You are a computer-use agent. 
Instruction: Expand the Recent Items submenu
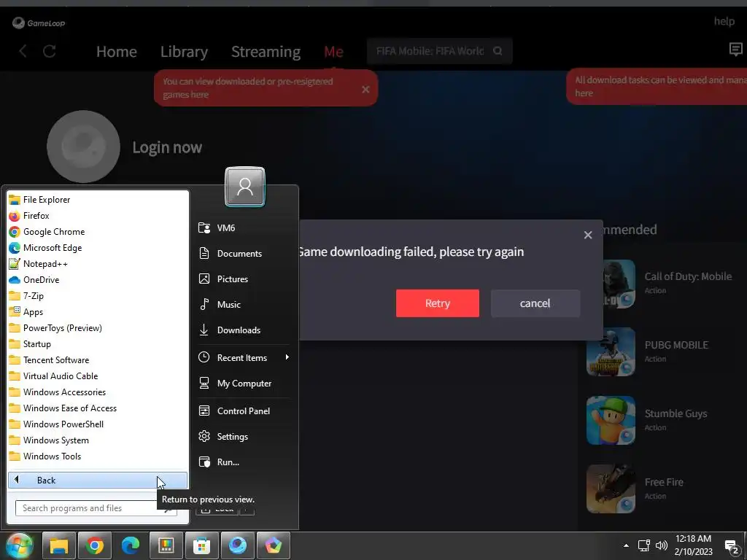point(243,357)
